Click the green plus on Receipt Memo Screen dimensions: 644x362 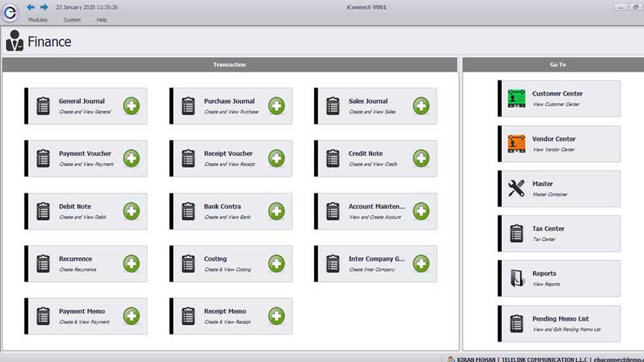pyautogui.click(x=276, y=316)
